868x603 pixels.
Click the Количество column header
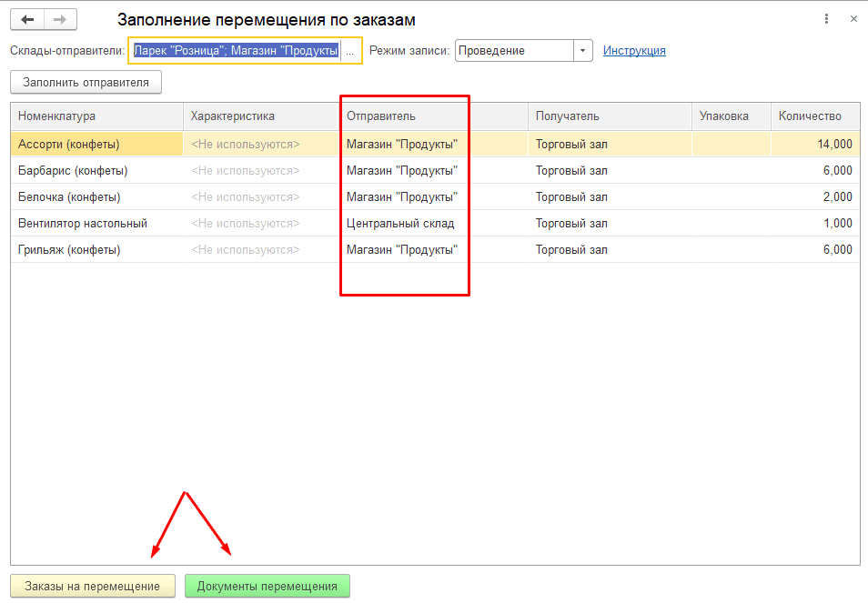pyautogui.click(x=815, y=116)
